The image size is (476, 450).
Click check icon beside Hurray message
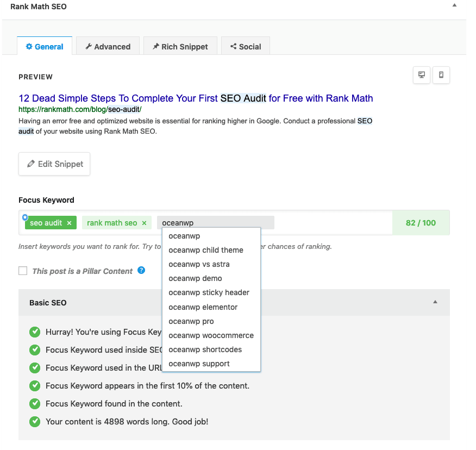(x=35, y=332)
